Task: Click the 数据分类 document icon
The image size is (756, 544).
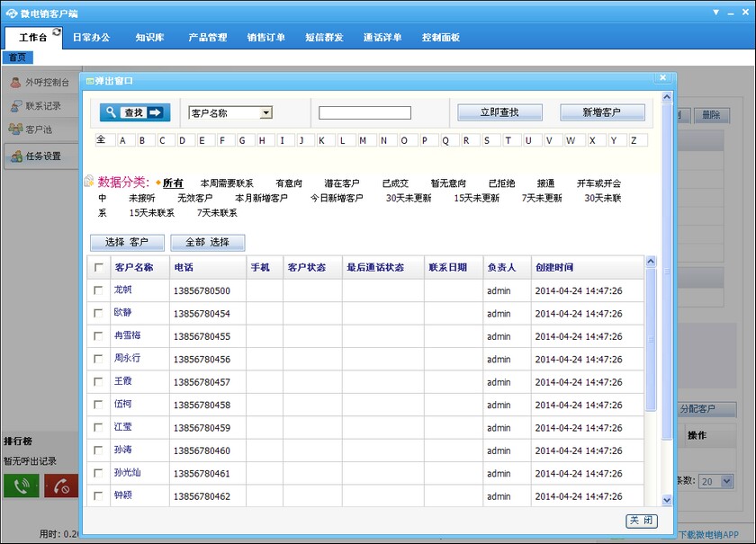Action: tap(89, 181)
